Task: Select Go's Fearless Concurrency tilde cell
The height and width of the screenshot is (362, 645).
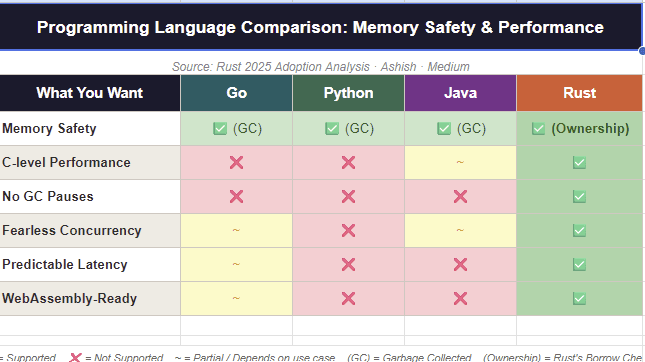Action: (x=237, y=230)
